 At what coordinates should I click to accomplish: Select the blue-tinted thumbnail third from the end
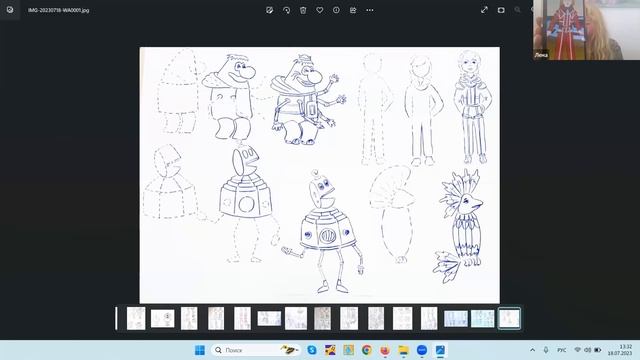pos(456,319)
